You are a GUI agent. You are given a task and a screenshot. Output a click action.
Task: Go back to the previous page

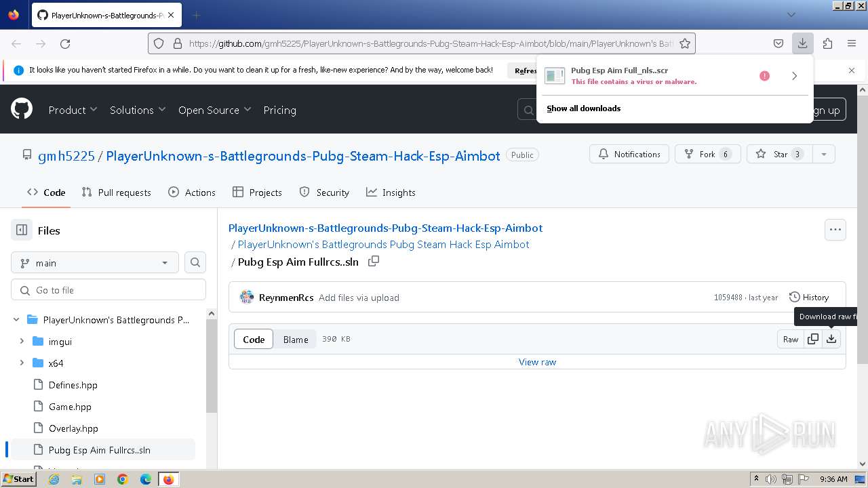tap(16, 43)
